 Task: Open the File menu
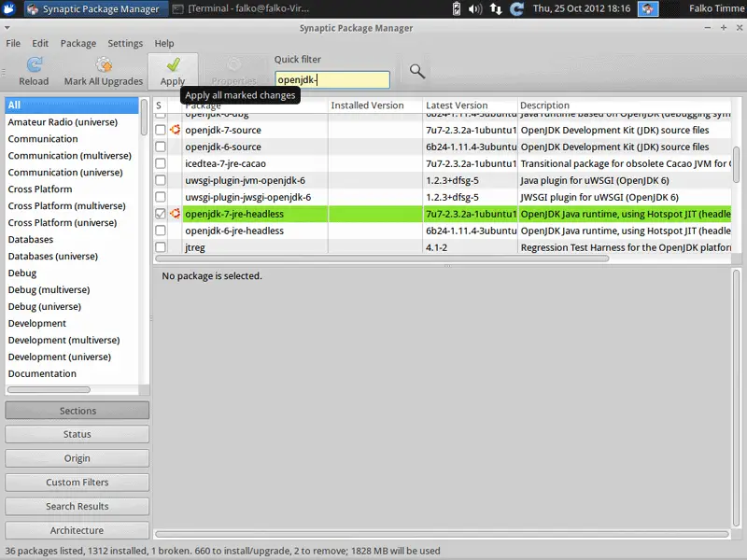(13, 43)
